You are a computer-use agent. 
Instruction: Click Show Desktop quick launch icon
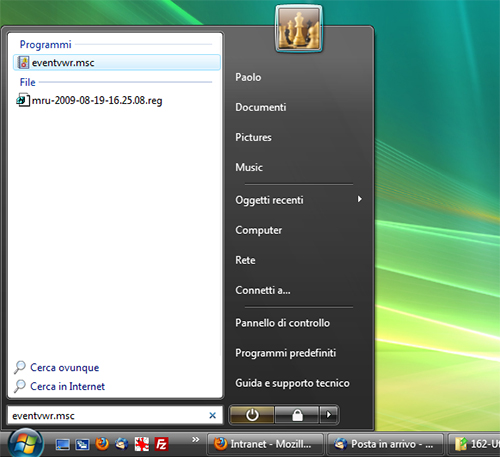[x=63, y=444]
